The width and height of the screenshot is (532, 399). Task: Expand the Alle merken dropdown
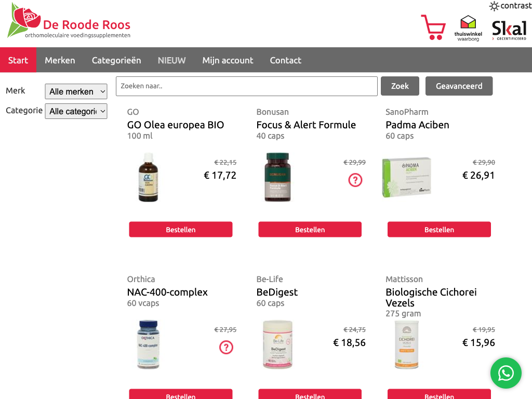coord(76,91)
